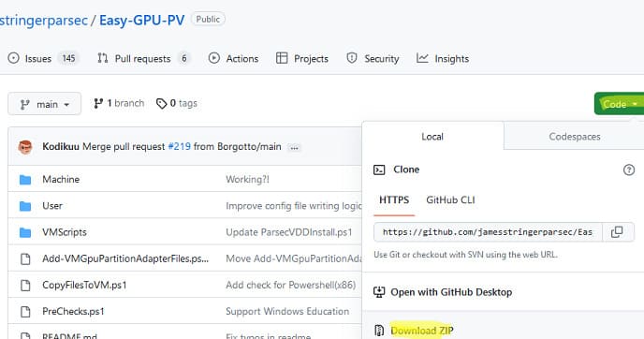Open the green Code dropdown button
The width and height of the screenshot is (644, 339).
(x=619, y=104)
